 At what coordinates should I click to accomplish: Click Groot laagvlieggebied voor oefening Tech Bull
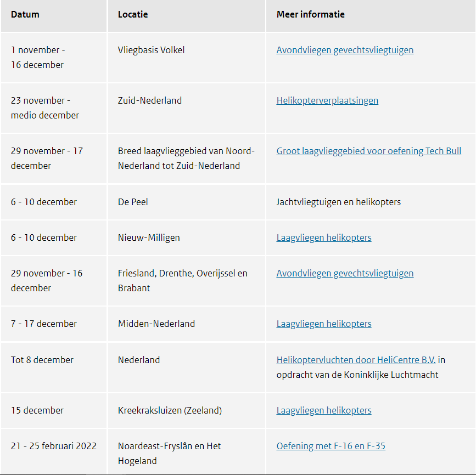click(368, 151)
